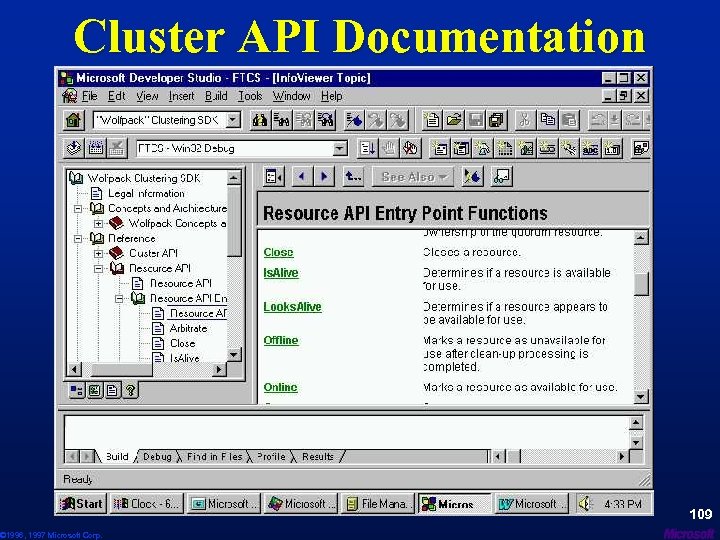Collapse the Concepts and Architecture node
The image size is (720, 540).
pos(78,208)
